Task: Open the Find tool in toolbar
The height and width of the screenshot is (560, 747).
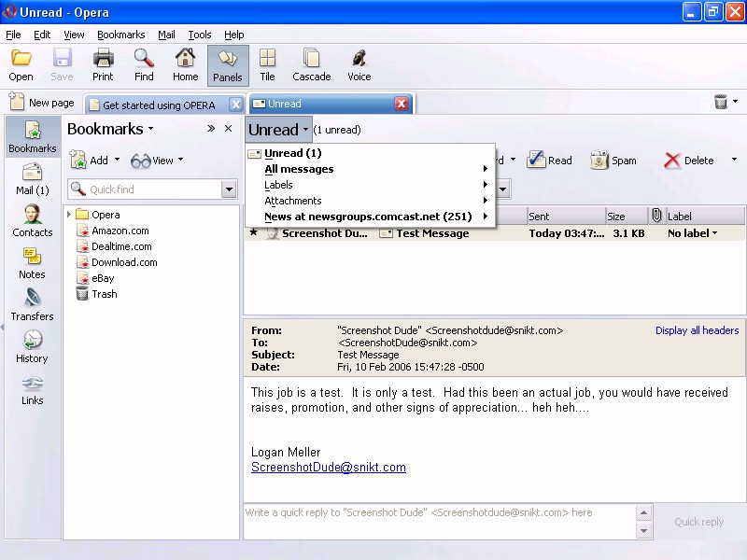Action: (x=144, y=65)
